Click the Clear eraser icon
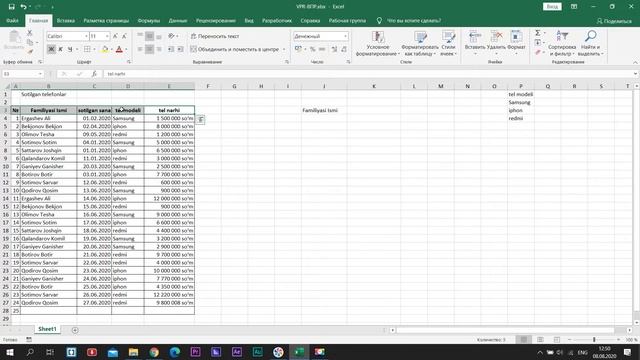 538,52
